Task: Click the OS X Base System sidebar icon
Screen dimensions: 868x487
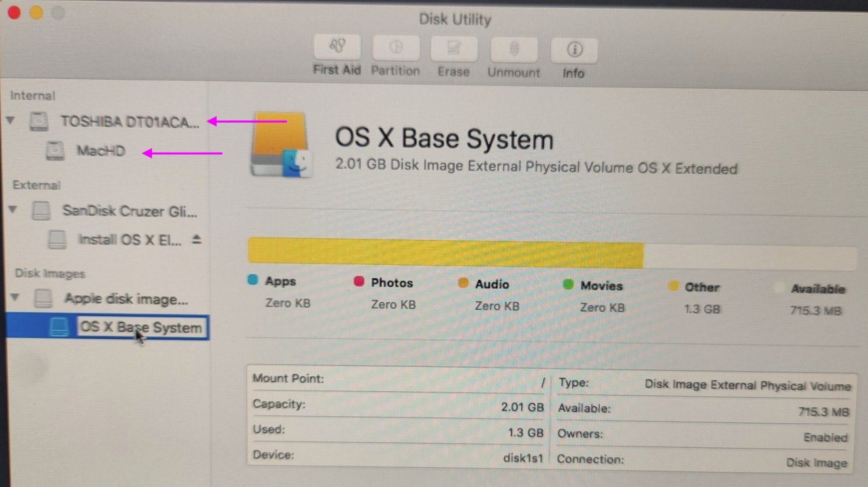Action: coord(59,327)
